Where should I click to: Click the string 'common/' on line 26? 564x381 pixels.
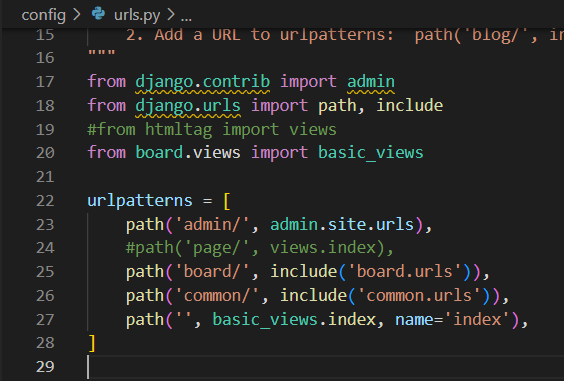click(x=217, y=296)
